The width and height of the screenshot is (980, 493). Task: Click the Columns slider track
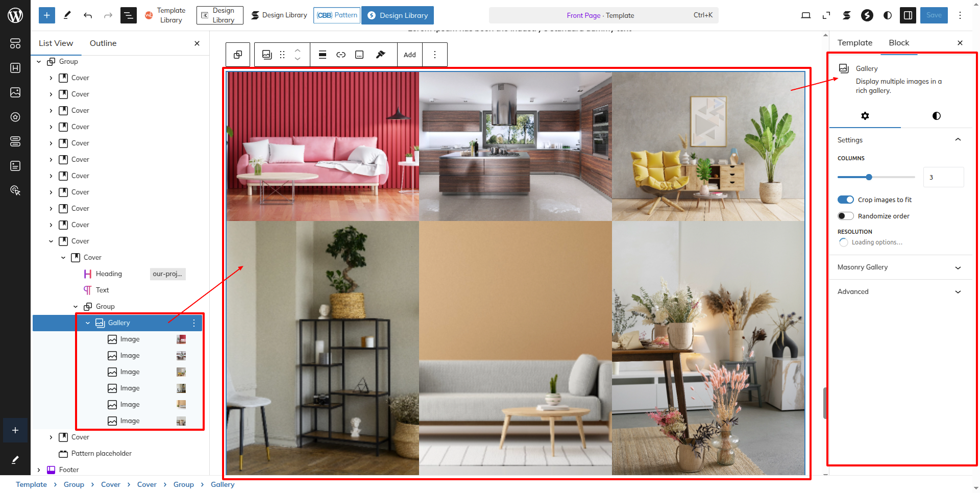893,177
